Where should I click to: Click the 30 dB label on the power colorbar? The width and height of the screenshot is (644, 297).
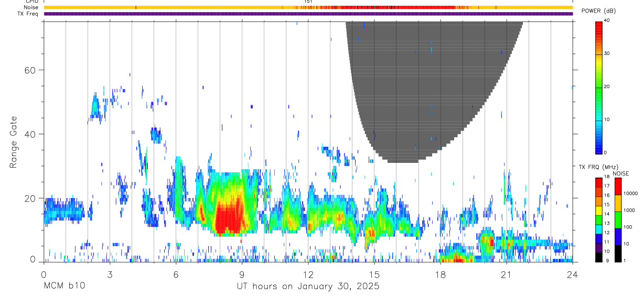pos(607,54)
